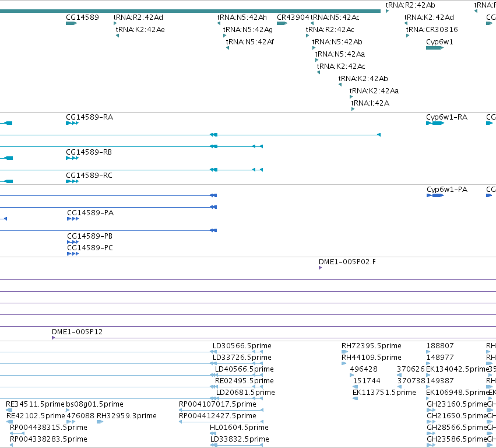Click CG14589-PA CDS glyph
The width and height of the screenshot is (496, 448).
tap(73, 219)
